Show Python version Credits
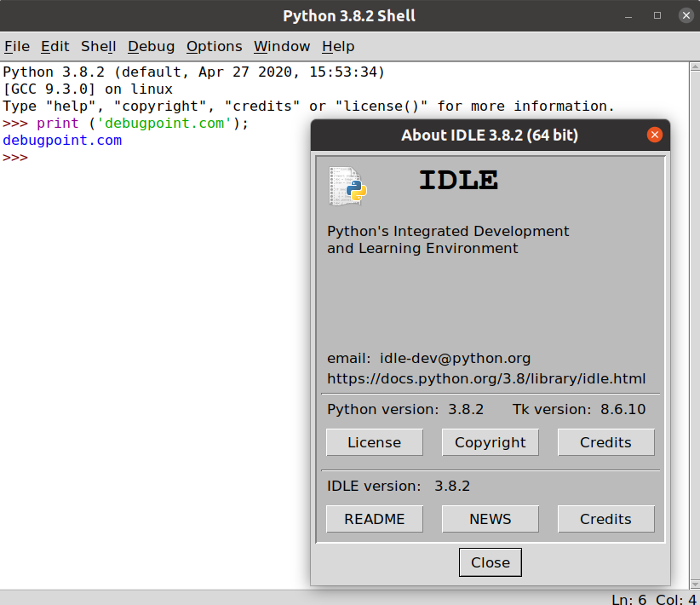 point(605,442)
